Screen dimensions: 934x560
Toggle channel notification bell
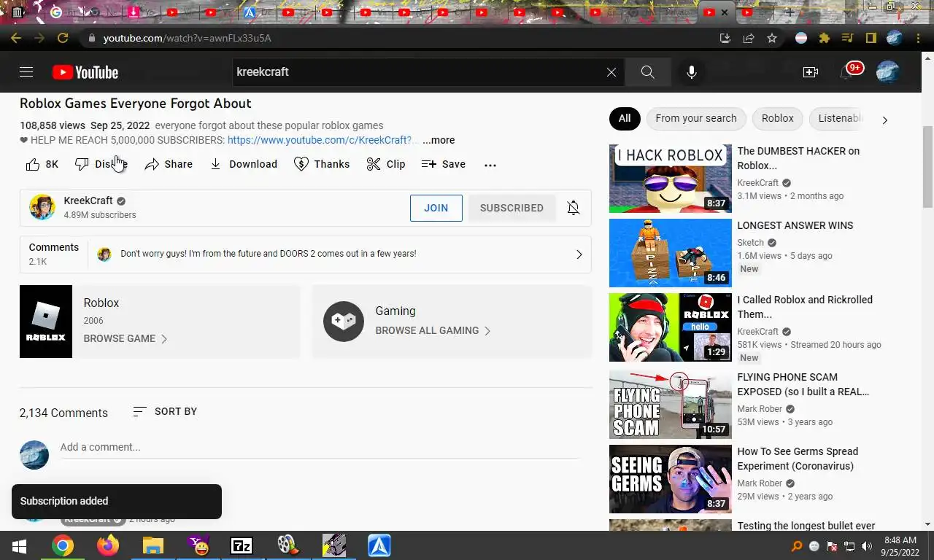pos(574,208)
